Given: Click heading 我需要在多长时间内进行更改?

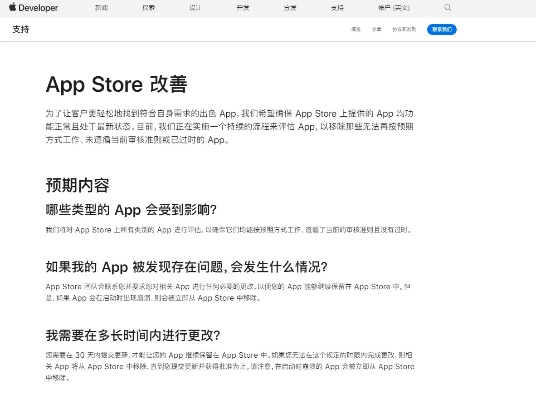Looking at the screenshot, I should pos(133,335).
